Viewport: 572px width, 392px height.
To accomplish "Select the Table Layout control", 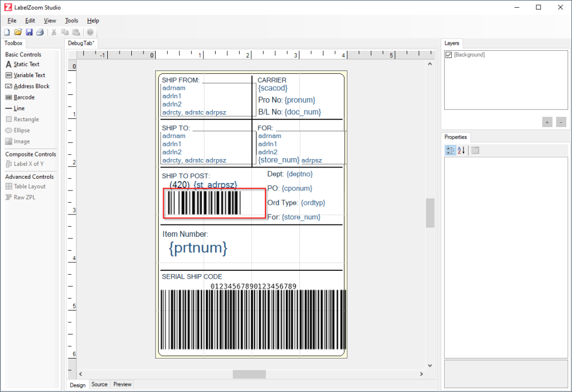I will point(26,187).
